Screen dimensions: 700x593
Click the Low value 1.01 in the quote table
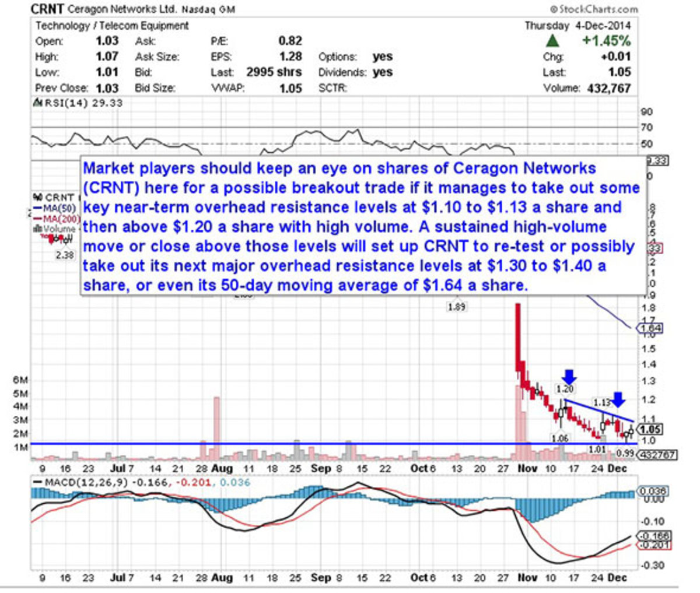coord(107,72)
